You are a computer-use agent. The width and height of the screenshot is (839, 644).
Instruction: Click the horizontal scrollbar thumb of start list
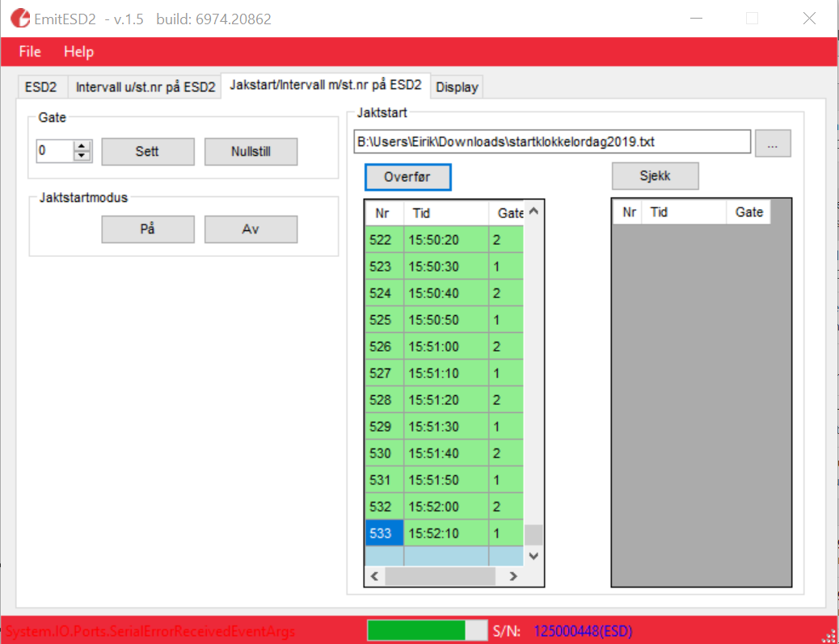(x=441, y=576)
